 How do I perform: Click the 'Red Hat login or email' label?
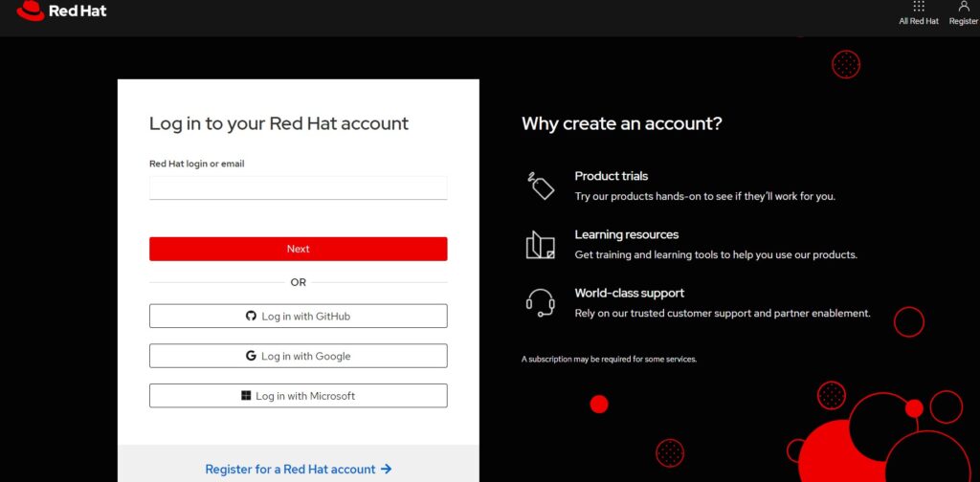pos(197,164)
